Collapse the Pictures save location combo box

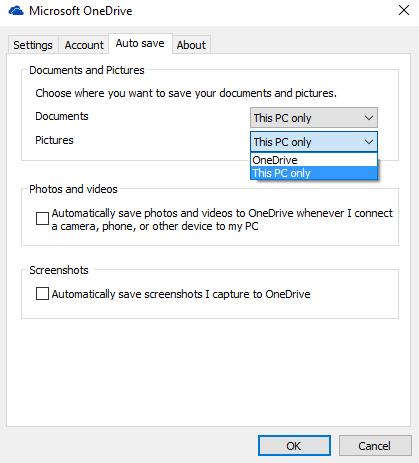314,142
